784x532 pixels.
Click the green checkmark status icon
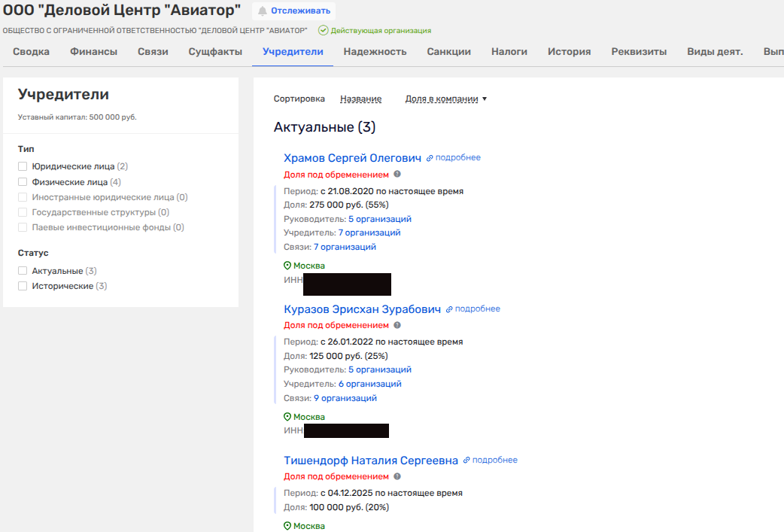tap(323, 31)
